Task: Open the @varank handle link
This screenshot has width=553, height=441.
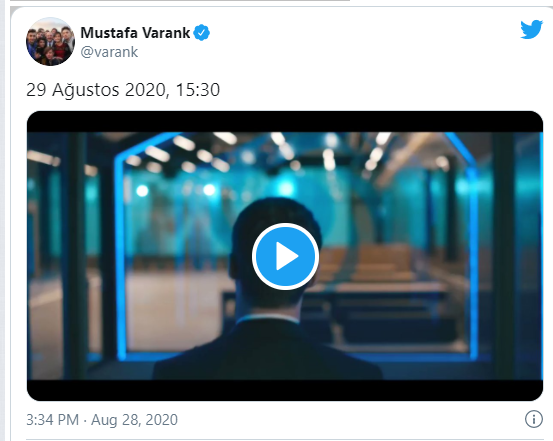Action: click(109, 52)
